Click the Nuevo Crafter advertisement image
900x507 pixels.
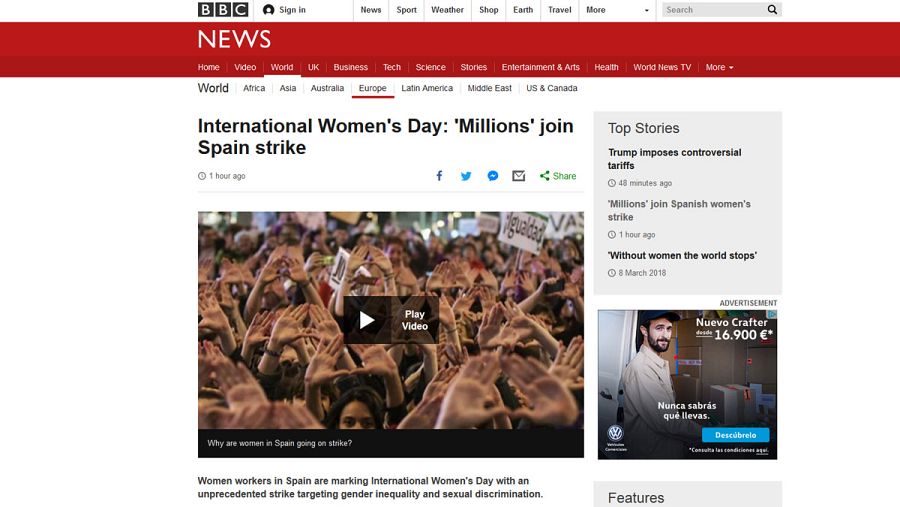687,385
